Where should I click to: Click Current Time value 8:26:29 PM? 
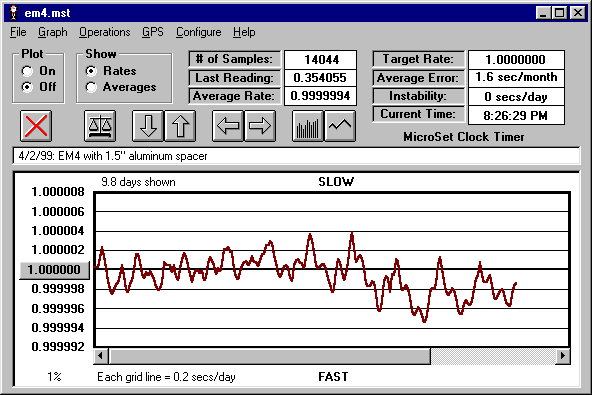[x=516, y=115]
